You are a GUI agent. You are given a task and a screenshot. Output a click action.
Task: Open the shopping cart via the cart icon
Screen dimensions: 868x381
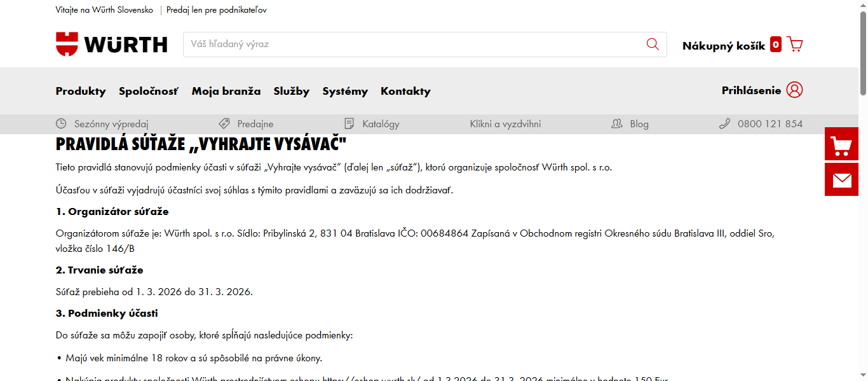(x=794, y=44)
